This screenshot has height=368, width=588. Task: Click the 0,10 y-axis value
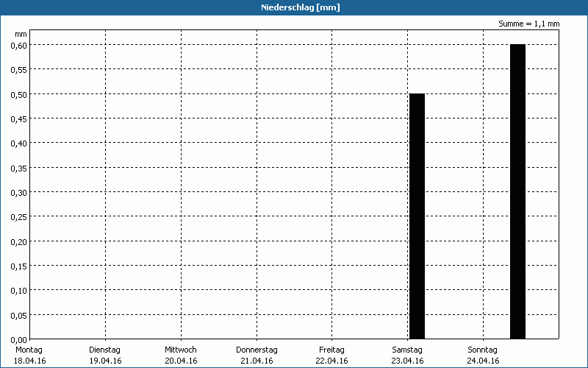(x=19, y=291)
